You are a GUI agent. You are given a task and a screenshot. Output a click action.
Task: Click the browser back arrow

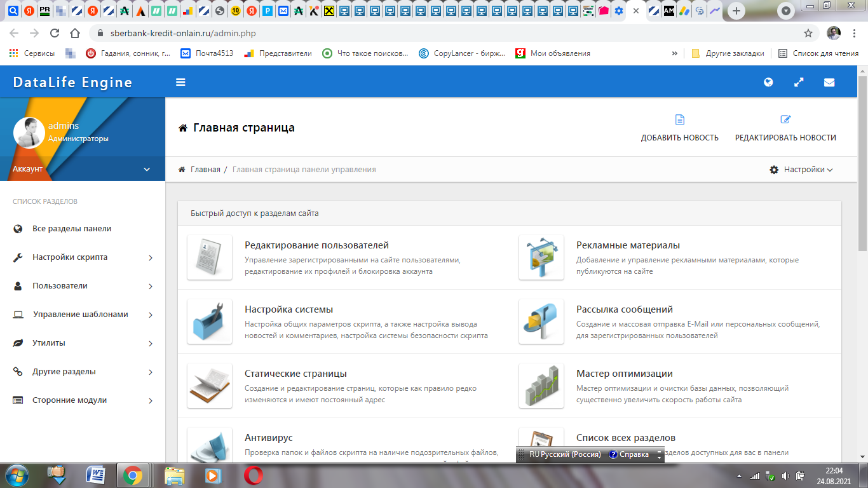click(14, 33)
